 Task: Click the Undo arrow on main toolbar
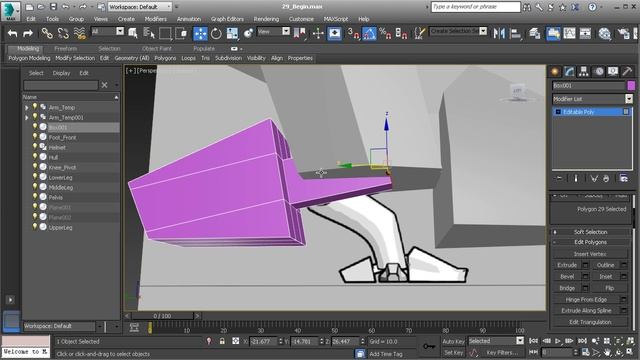pyautogui.click(x=13, y=33)
